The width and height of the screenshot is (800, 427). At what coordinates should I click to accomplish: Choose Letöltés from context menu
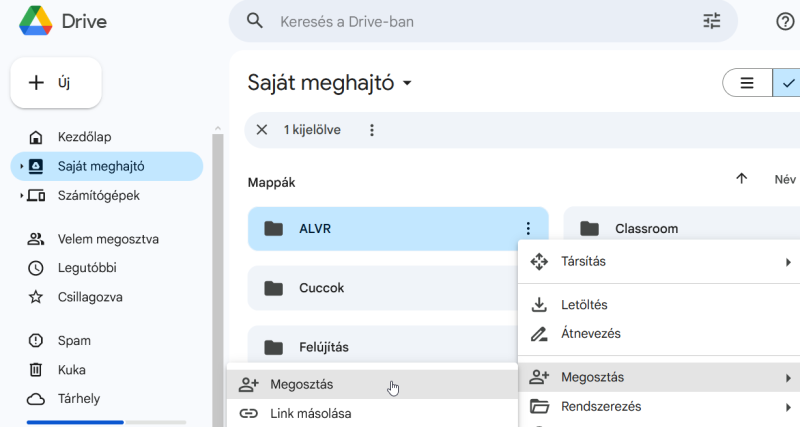click(659, 305)
